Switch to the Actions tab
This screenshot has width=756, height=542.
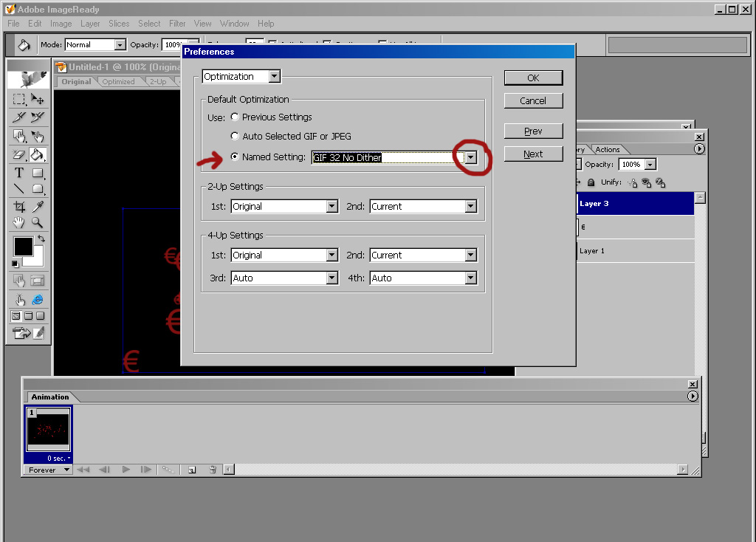pyautogui.click(x=608, y=150)
